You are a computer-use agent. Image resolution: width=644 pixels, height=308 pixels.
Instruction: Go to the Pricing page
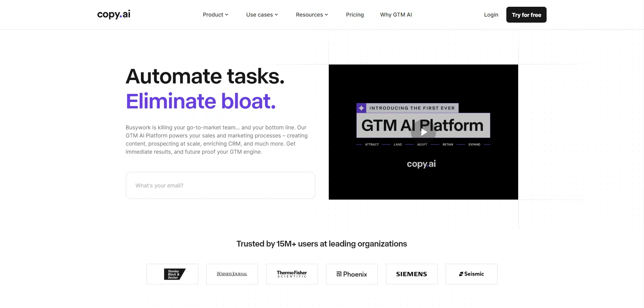(355, 15)
